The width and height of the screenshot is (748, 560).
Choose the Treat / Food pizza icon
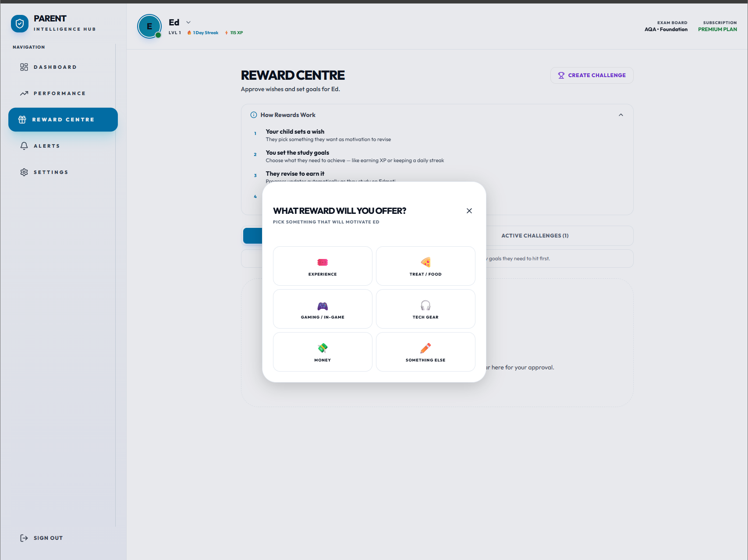pos(425,262)
